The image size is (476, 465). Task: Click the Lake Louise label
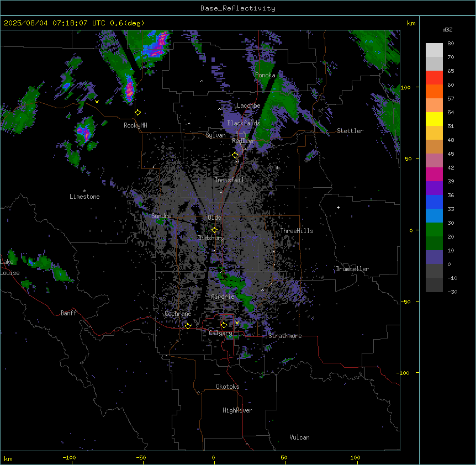(x=9, y=267)
